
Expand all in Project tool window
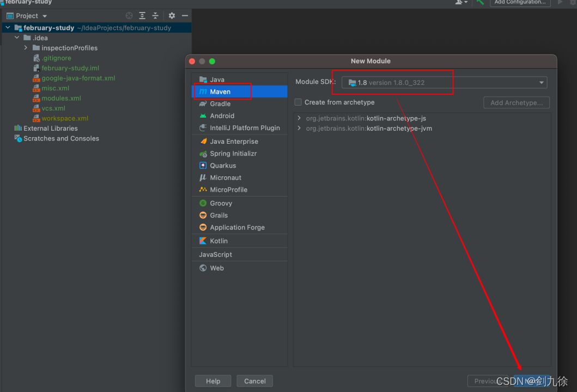(x=142, y=15)
